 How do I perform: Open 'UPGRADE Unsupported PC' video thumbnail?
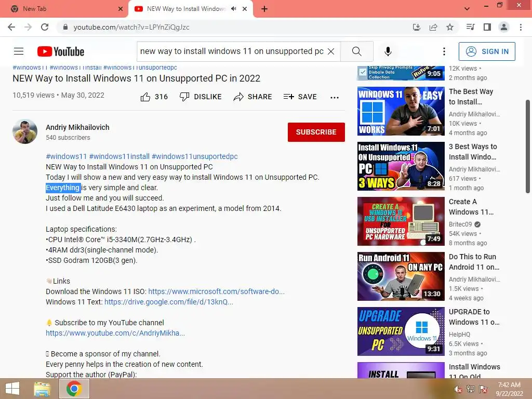[401, 331]
